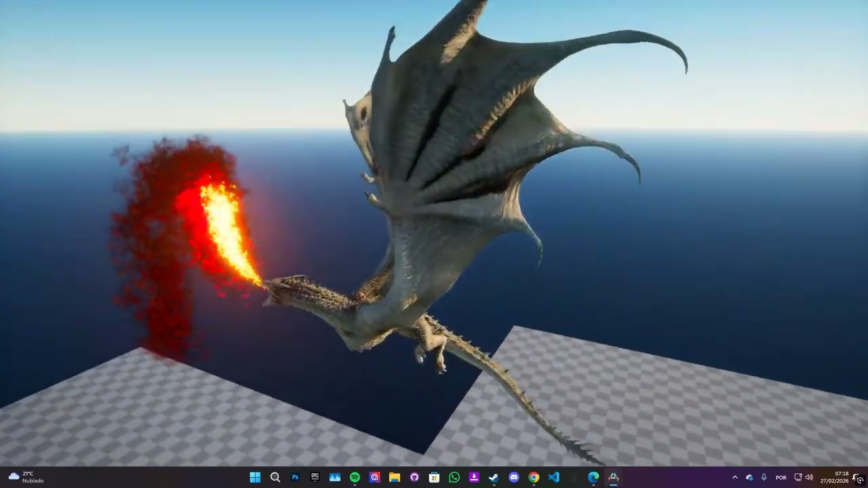The image size is (868, 488).
Task: Launch Photoshop from the taskbar
Action: pos(295,477)
